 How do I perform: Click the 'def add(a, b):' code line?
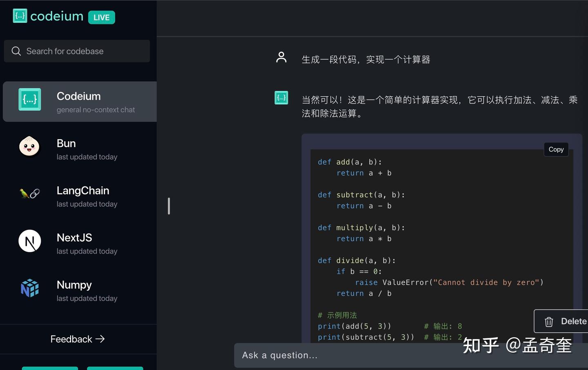(350, 162)
